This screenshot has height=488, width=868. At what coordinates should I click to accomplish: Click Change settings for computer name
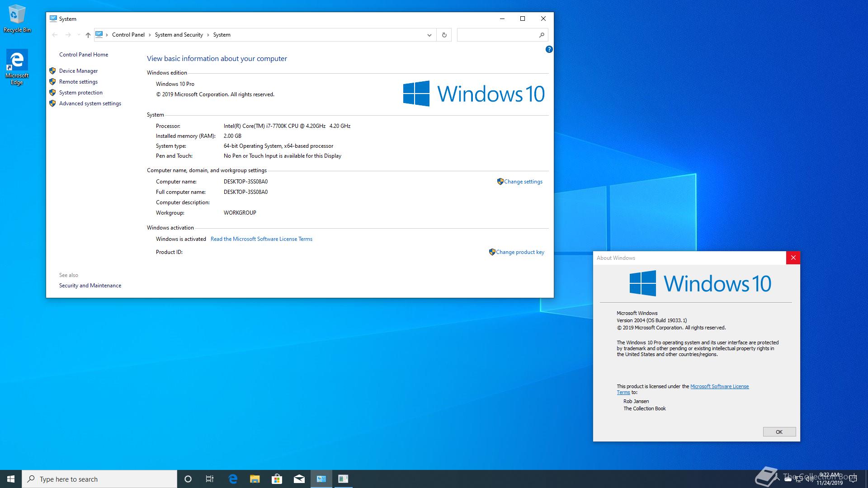523,182
